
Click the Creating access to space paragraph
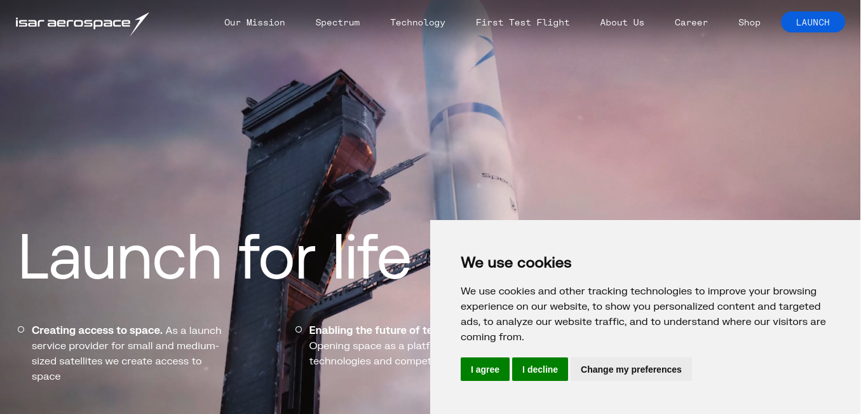127,354
